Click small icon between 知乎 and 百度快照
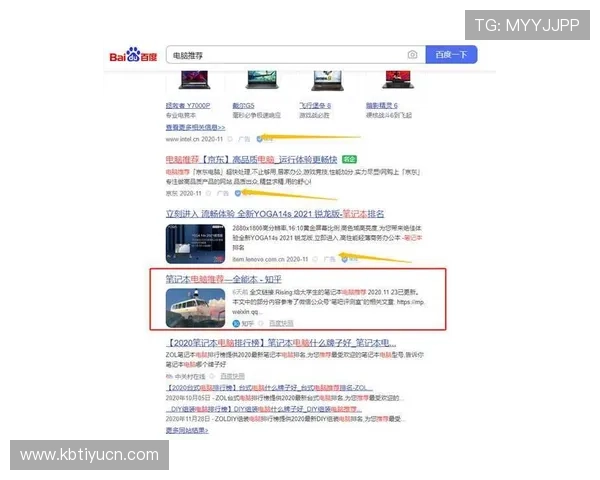 tap(261, 324)
